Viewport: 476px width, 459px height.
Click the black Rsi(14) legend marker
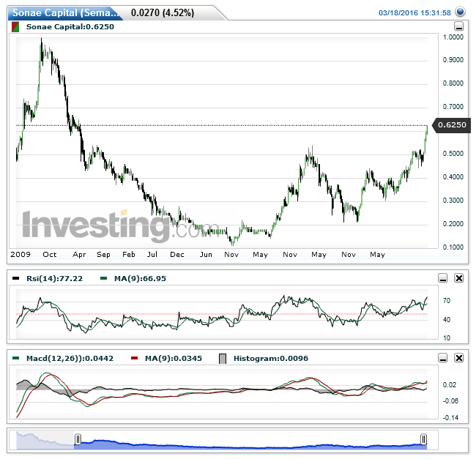pos(16,278)
